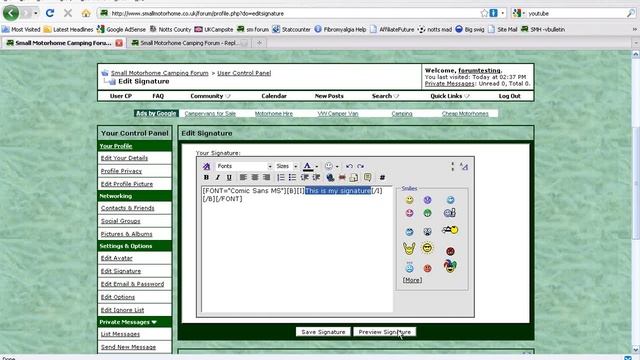Open FAQ in the navbar
This screenshot has width=640, height=360.
(x=158, y=96)
